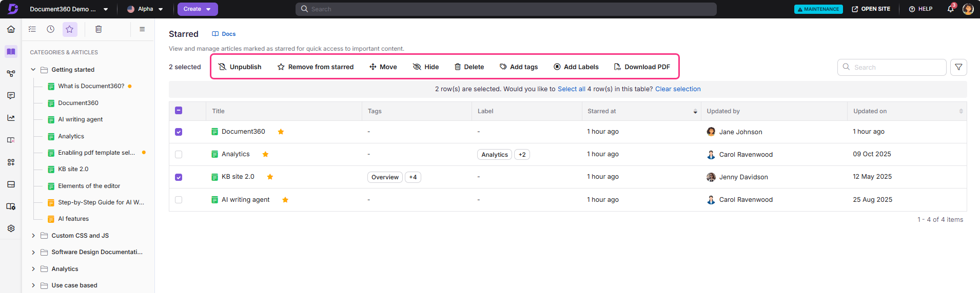The image size is (980, 293).
Task: Open the Documentation book icon in sidebar
Action: tap(11, 52)
